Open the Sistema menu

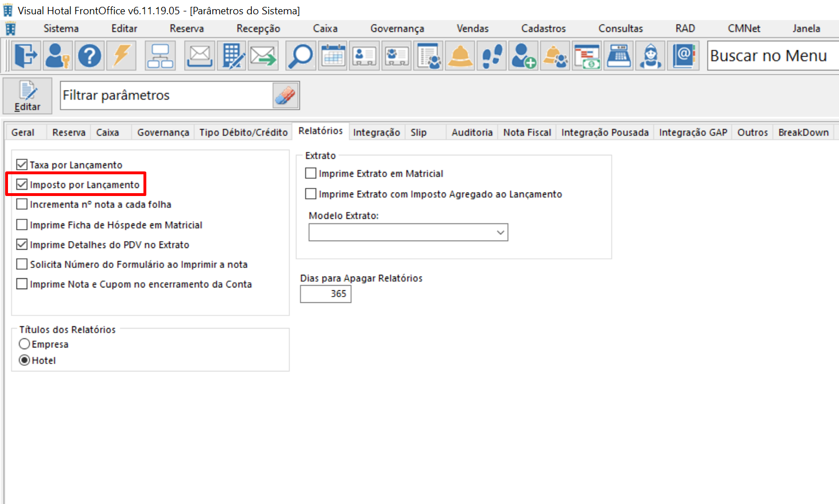[x=61, y=29]
